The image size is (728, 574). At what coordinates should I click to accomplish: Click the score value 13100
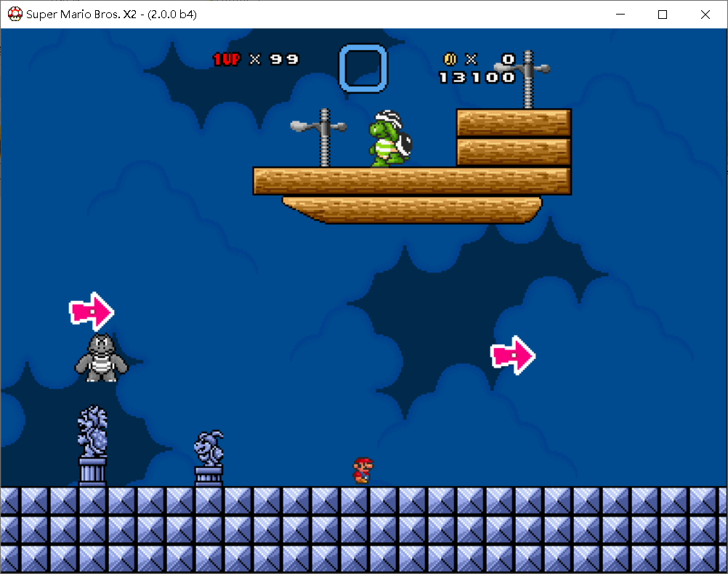click(477, 77)
